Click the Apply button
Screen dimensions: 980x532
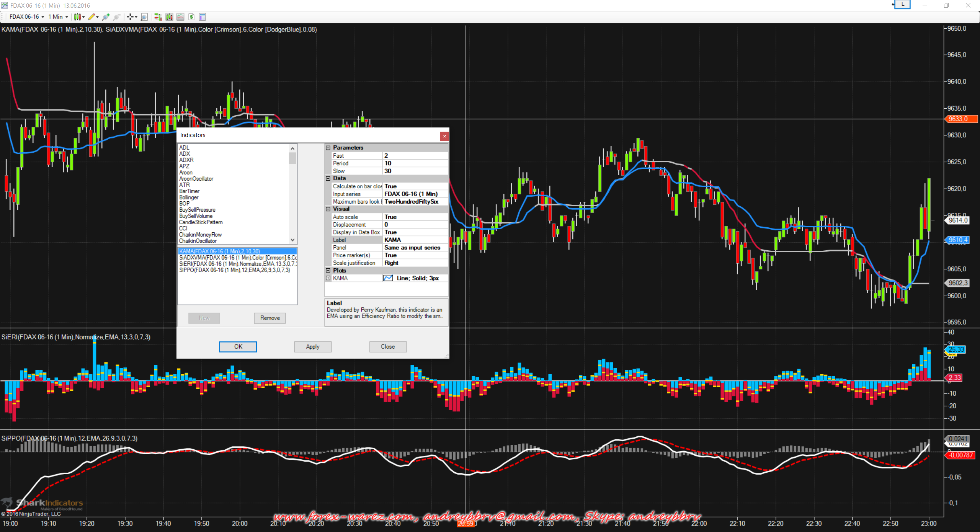(312, 346)
